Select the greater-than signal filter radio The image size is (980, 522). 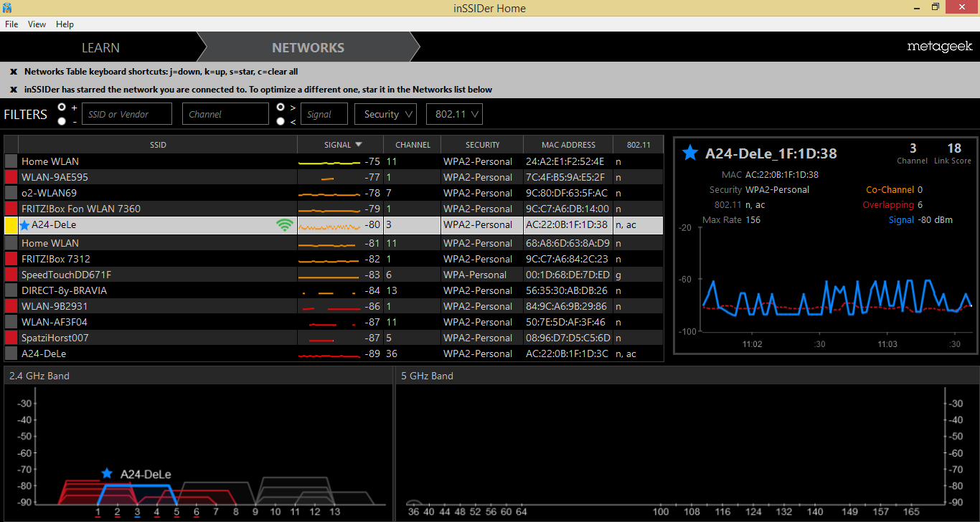pos(281,107)
